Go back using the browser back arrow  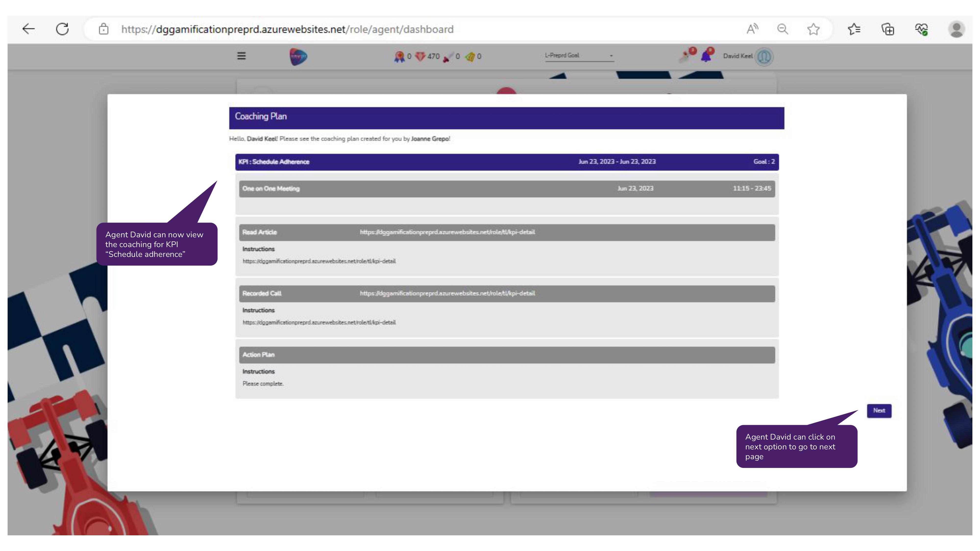28,29
